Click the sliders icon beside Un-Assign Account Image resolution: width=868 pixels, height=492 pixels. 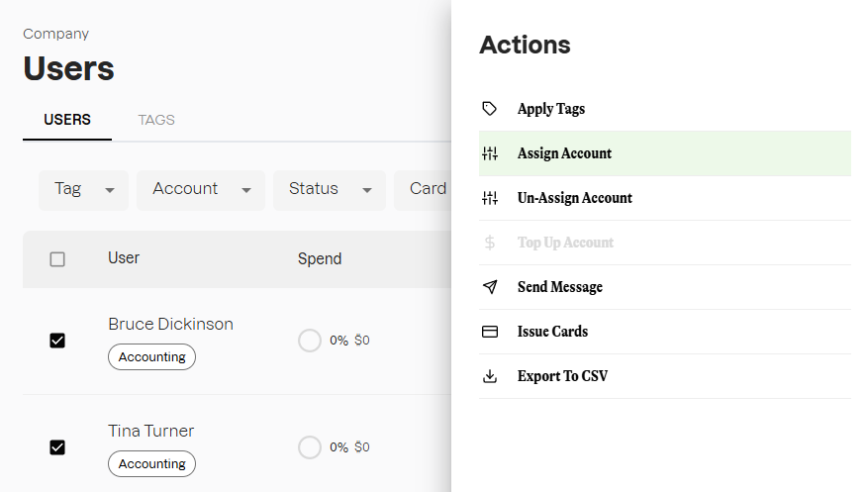490,198
